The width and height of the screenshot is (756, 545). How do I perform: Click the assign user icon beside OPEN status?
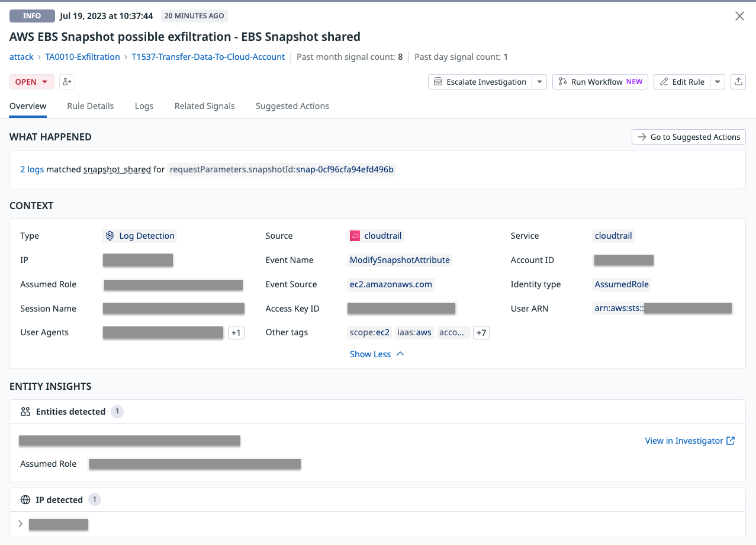click(66, 81)
